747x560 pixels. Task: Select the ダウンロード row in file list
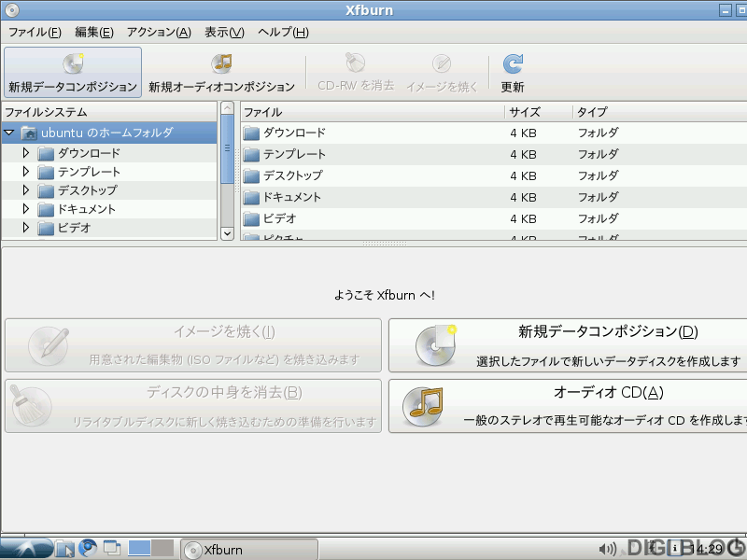(x=494, y=133)
